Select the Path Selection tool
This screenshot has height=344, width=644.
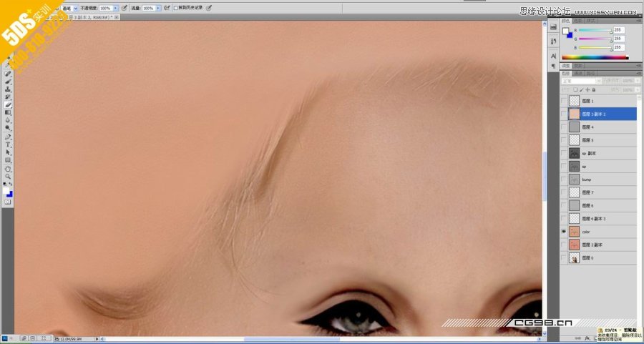click(8, 152)
